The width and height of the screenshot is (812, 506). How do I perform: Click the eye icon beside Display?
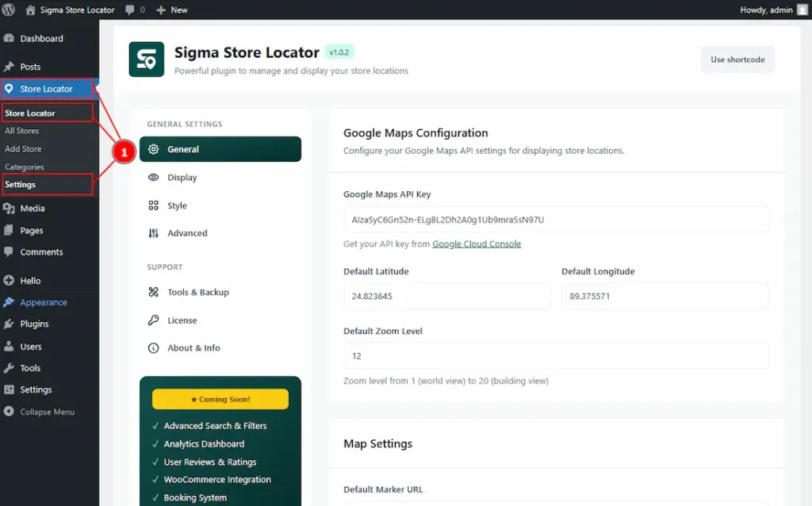click(153, 177)
